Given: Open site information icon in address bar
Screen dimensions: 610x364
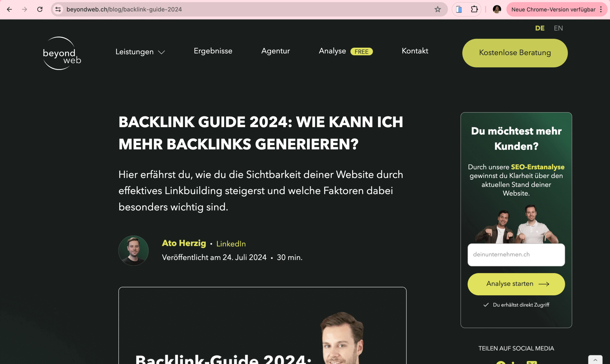Looking at the screenshot, I should 58,9.
